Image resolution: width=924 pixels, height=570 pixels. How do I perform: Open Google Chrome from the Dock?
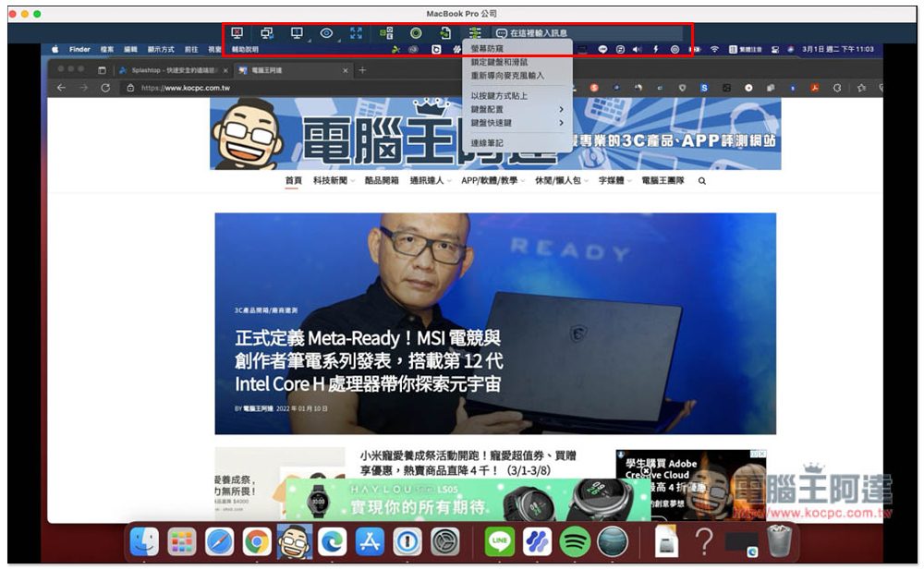[257, 541]
